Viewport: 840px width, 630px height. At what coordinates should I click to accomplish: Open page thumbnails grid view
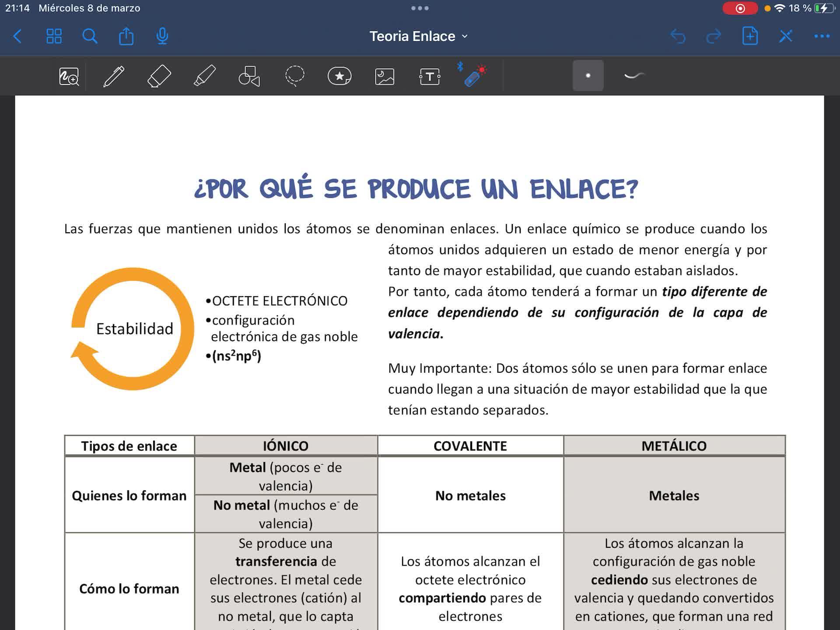(x=54, y=36)
